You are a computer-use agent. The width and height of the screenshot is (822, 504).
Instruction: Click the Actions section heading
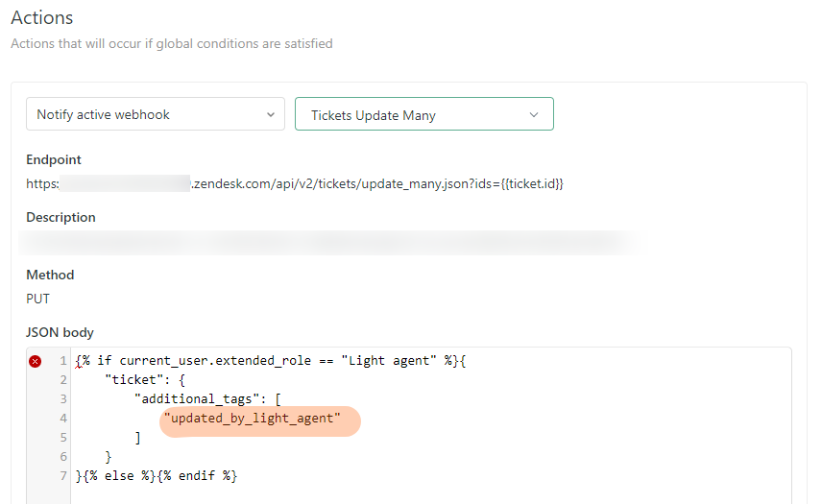pos(42,17)
